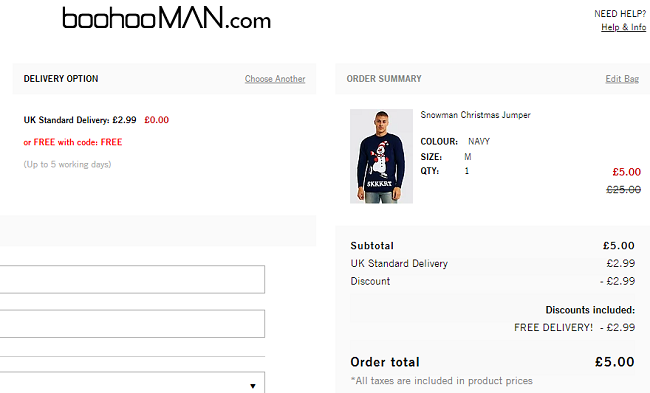The image size is (650, 393).
Task: Click the UK Standard Delivery £2.99 label
Action: [x=80, y=120]
